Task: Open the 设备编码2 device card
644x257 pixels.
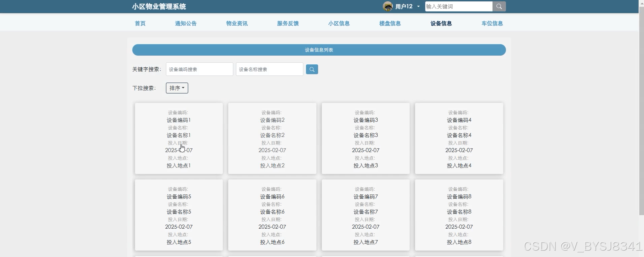Action: click(272, 138)
